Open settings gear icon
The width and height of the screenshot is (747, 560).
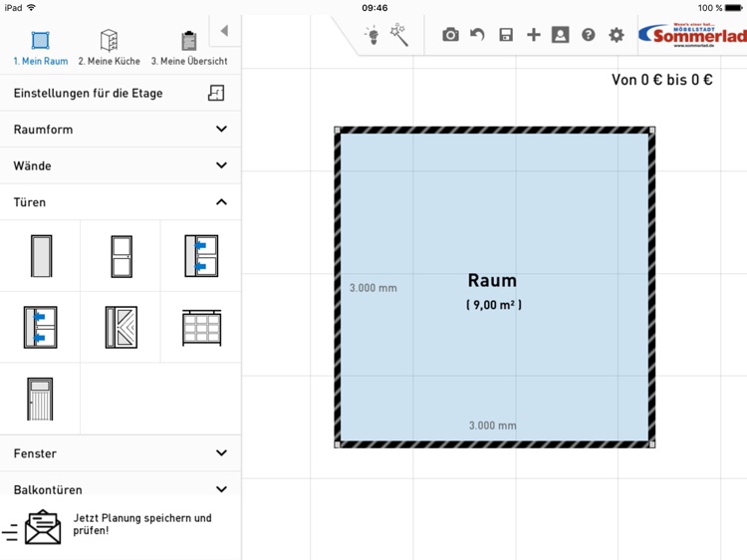point(617,35)
